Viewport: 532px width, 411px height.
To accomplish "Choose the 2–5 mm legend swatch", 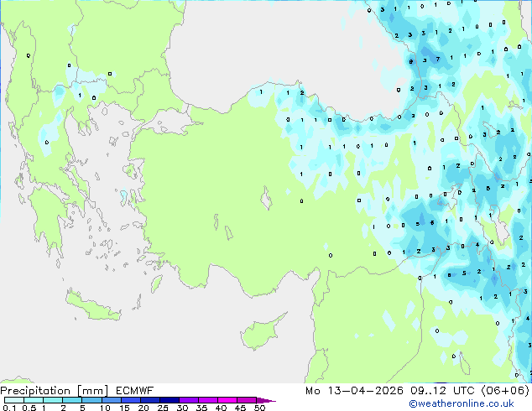I will point(72,400).
